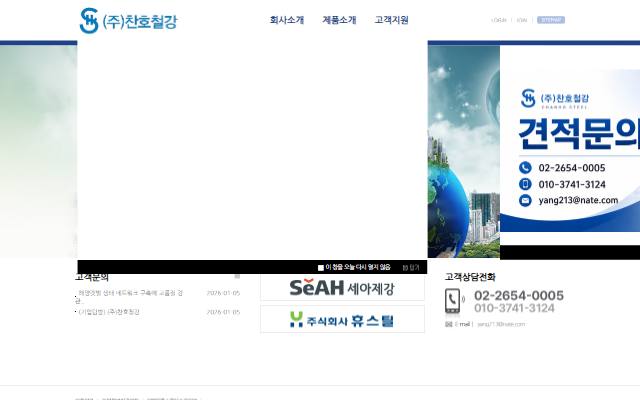
Task: Open the 고객지원 menu
Action: [x=391, y=20]
